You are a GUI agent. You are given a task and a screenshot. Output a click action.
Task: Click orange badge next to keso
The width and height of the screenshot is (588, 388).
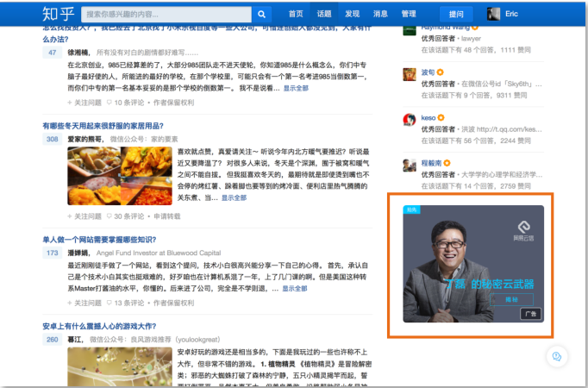click(441, 118)
